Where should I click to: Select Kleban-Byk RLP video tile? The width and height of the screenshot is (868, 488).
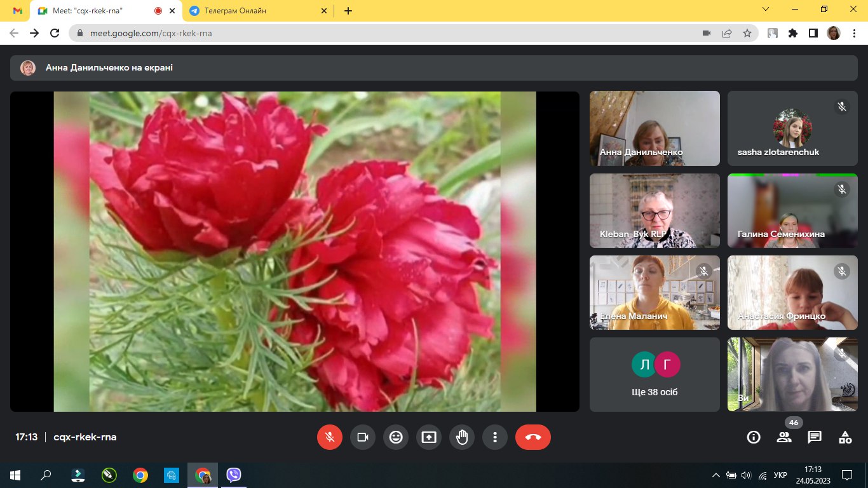click(x=654, y=210)
